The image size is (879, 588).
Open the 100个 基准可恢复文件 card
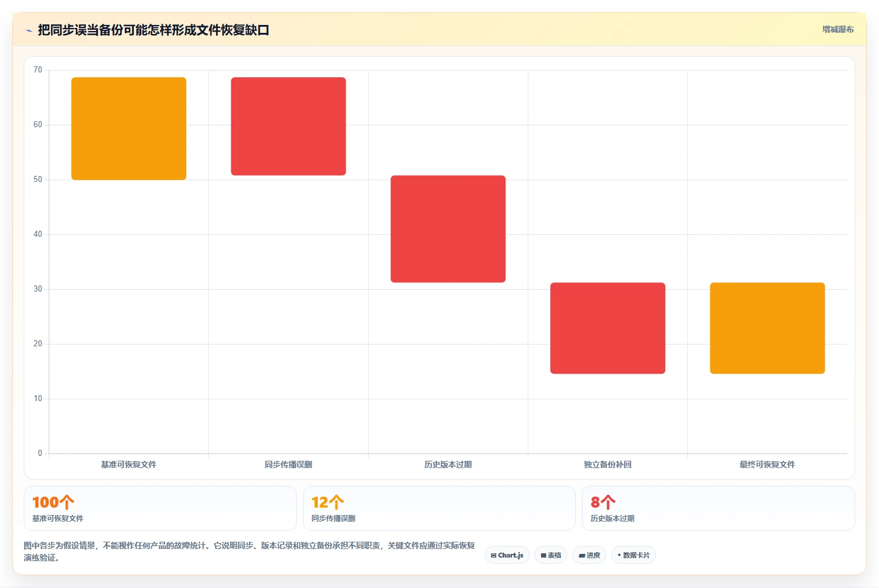pos(160,508)
